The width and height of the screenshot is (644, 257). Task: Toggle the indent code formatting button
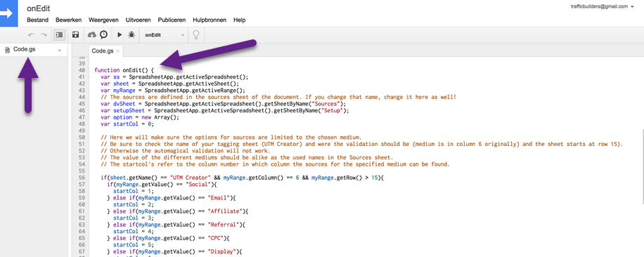click(59, 35)
